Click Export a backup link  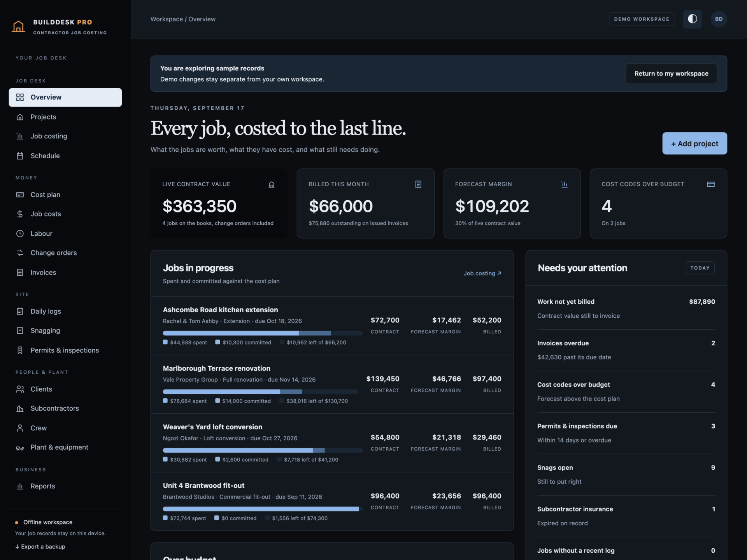(x=40, y=547)
